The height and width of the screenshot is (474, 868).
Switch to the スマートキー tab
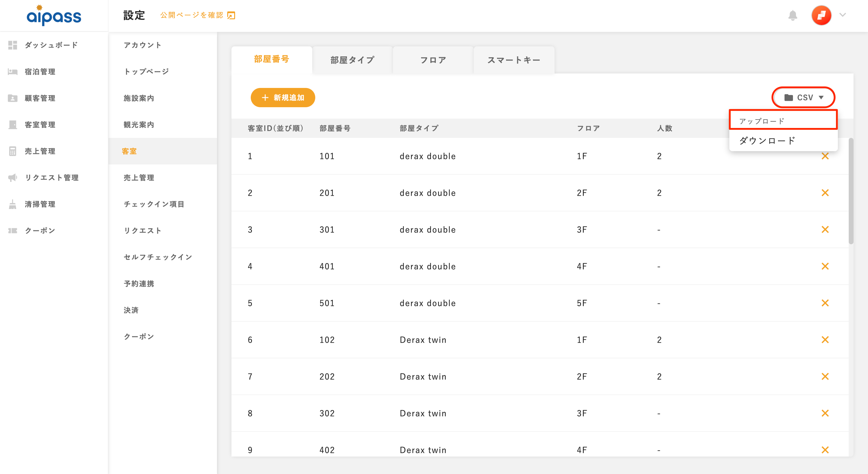point(514,60)
